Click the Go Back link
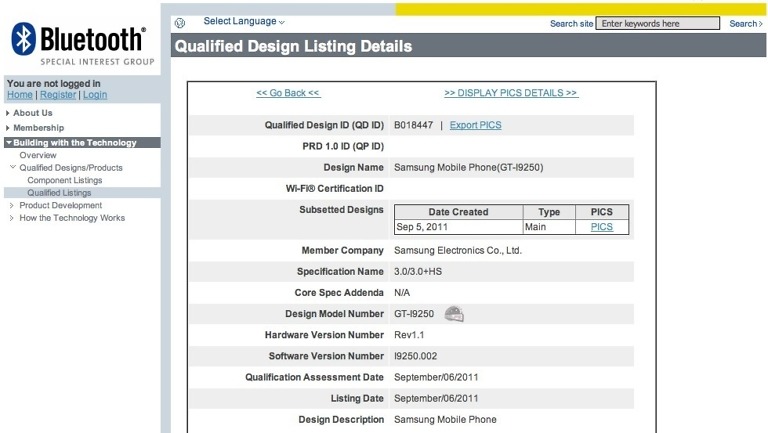Viewport: 768px width, 433px height. (x=288, y=93)
